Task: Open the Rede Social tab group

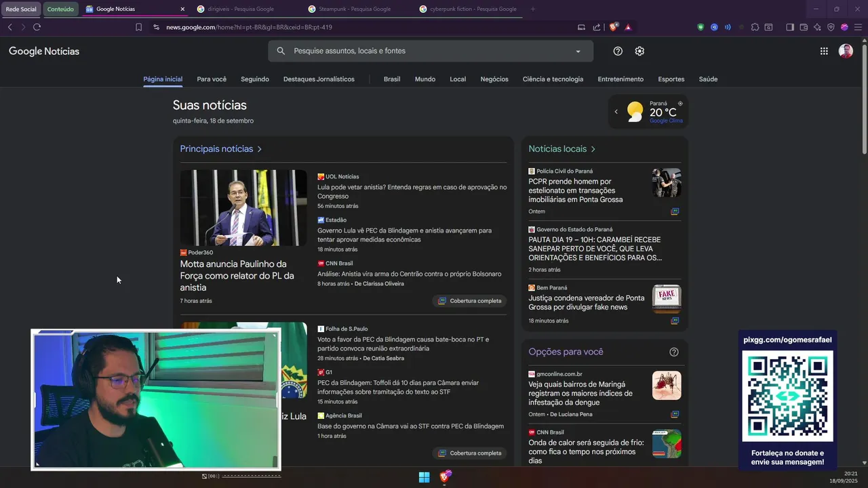Action: pyautogui.click(x=21, y=9)
